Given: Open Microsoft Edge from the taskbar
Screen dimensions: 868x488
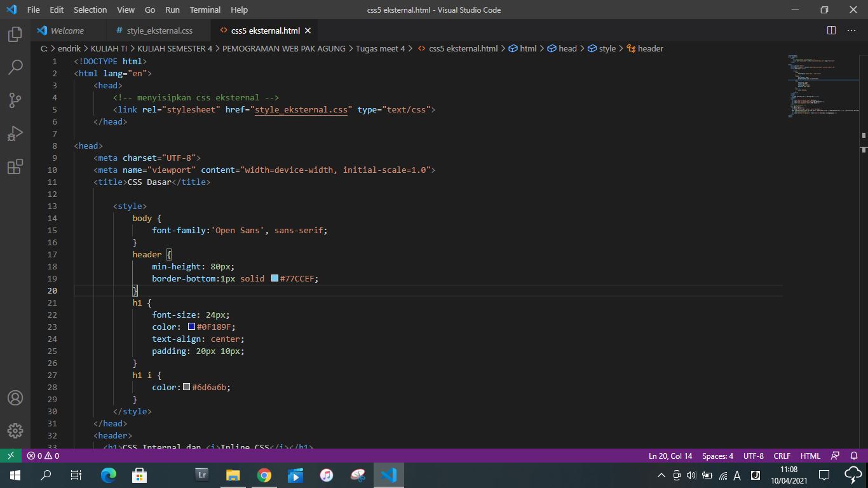Looking at the screenshot, I should click(x=109, y=475).
